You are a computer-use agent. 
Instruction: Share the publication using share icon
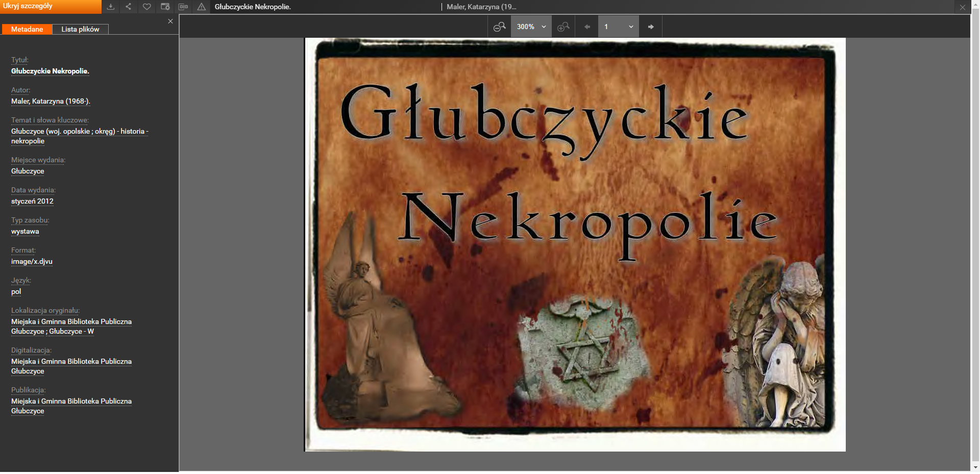[x=129, y=7]
